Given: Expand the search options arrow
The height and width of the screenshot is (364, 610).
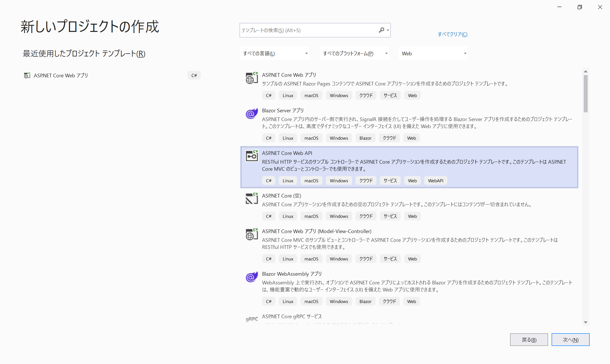Looking at the screenshot, I should click(388, 30).
